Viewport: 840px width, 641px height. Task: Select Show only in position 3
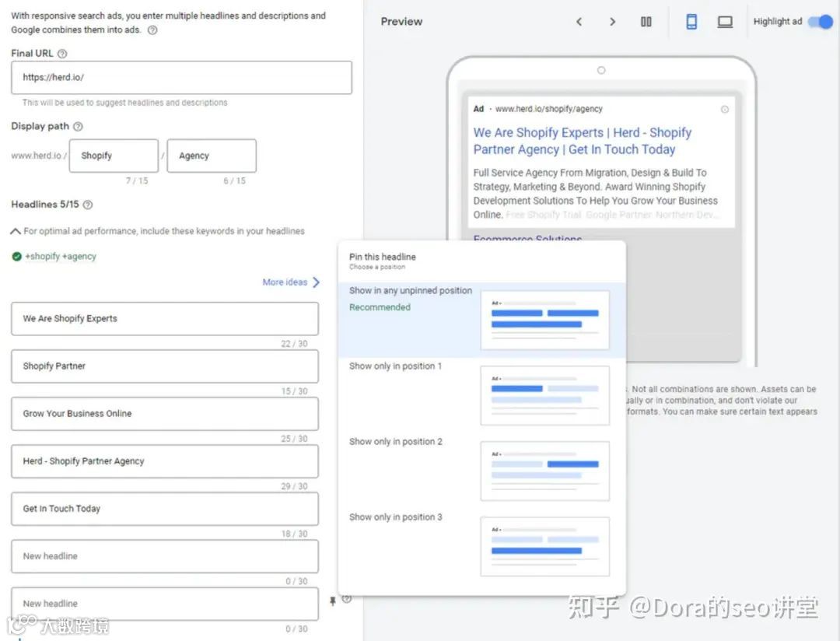point(481,547)
